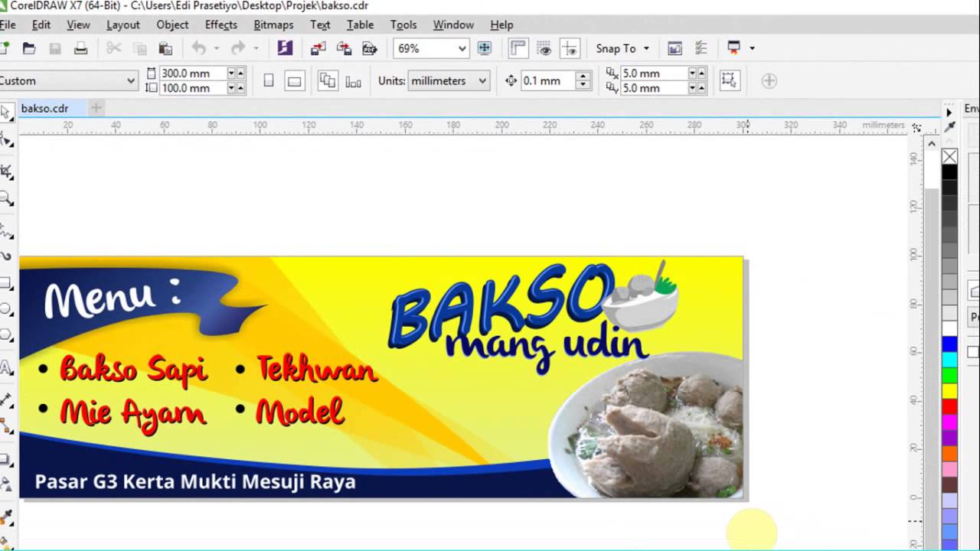The width and height of the screenshot is (980, 551).
Task: Set page to portrait orientation
Action: (269, 80)
